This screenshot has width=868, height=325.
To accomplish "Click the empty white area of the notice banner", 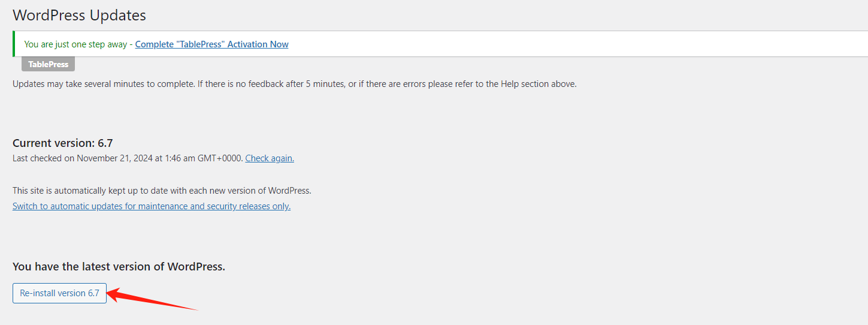I will point(539,44).
